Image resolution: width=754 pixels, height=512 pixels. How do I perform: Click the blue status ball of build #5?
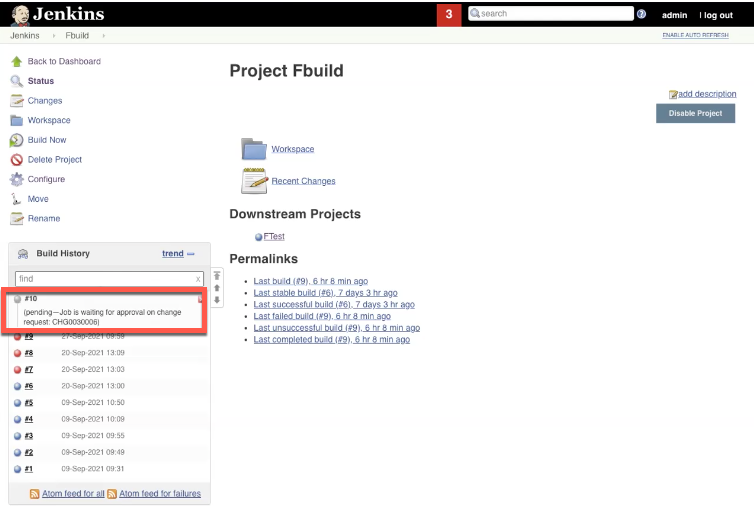coord(18,403)
